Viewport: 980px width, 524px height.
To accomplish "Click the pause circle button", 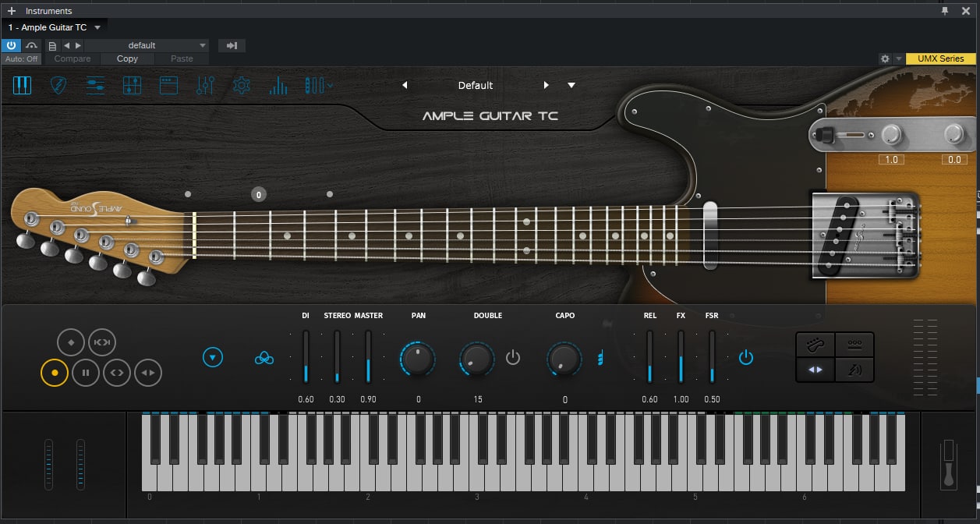I will [x=86, y=373].
